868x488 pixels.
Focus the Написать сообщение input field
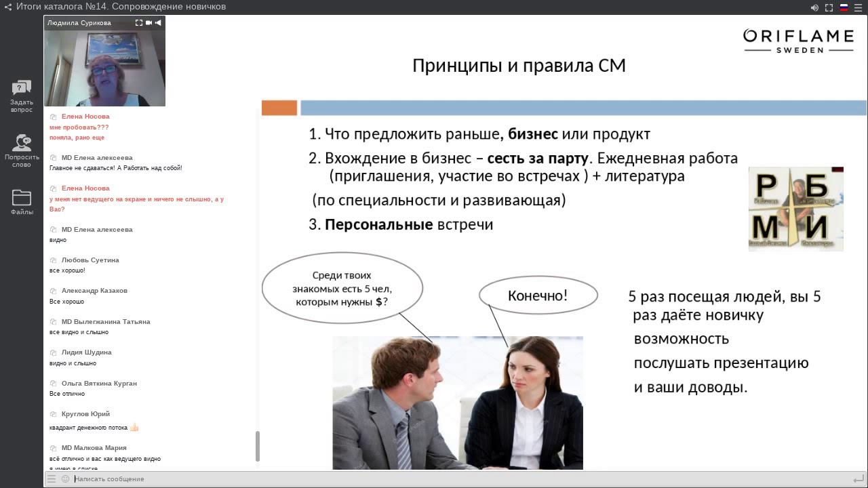click(x=461, y=479)
